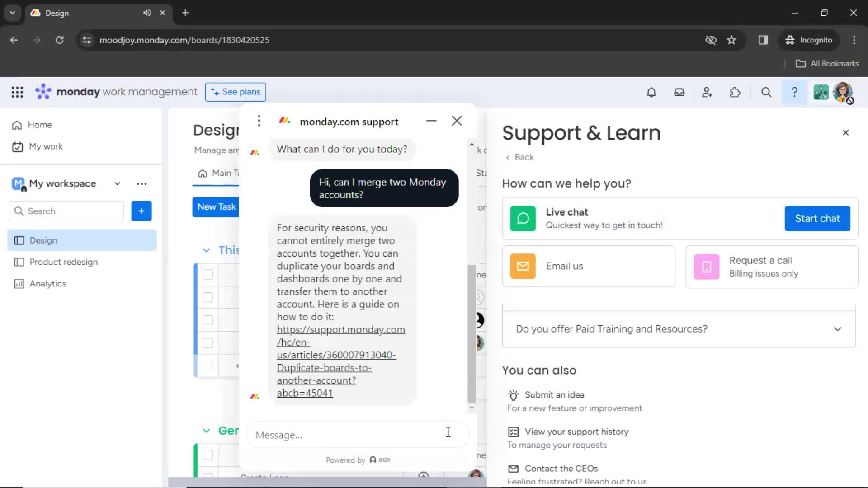Click the New Task button
868x488 pixels.
[217, 206]
